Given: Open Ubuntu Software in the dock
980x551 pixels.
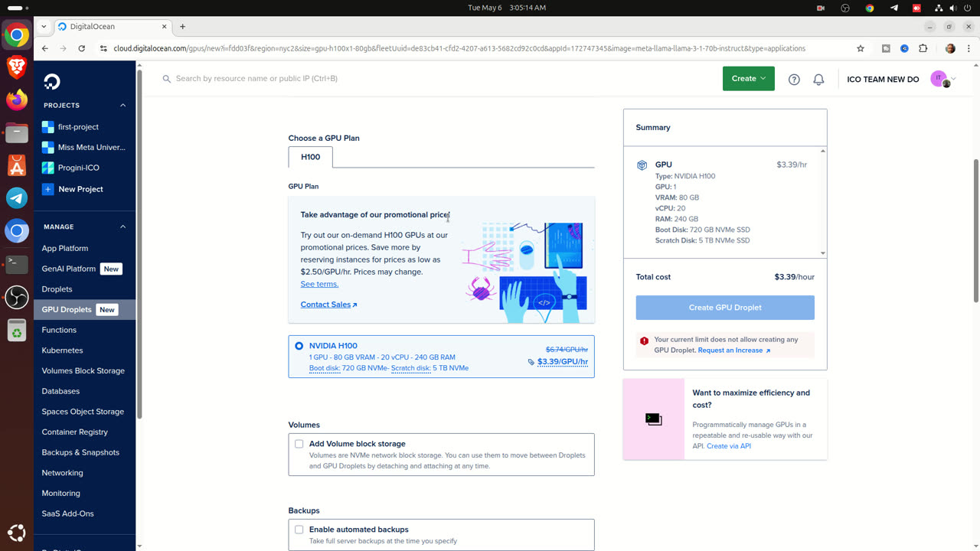Looking at the screenshot, I should (17, 165).
